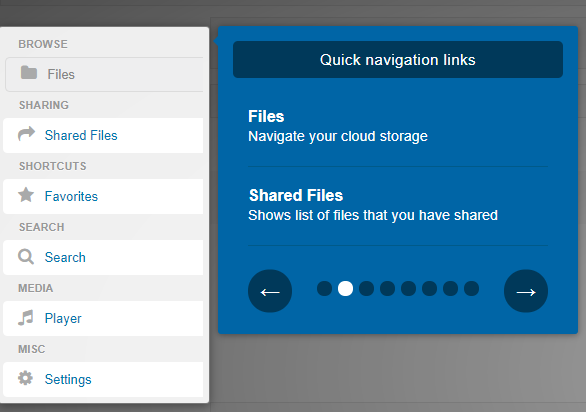
Task: Open the Favorites shortcut
Action: [x=103, y=196]
